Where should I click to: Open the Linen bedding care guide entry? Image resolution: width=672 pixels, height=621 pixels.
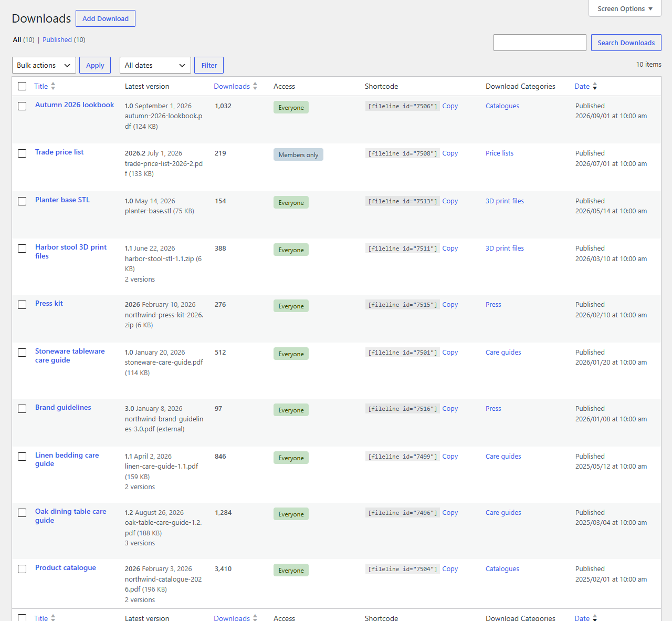[67, 460]
